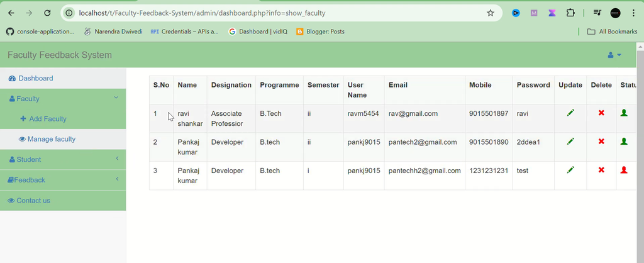
Task: View site information icon in address bar
Action: coord(69,13)
